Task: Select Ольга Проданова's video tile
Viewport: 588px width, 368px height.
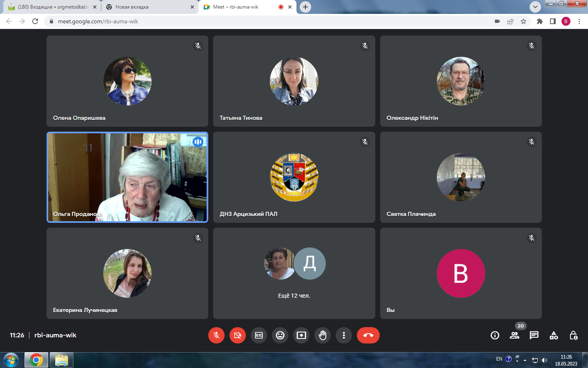Action: (x=127, y=177)
